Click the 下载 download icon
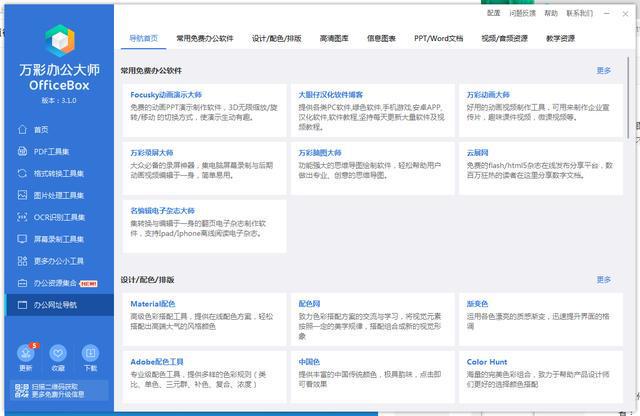Screen dimensions: 640x416 90,356
